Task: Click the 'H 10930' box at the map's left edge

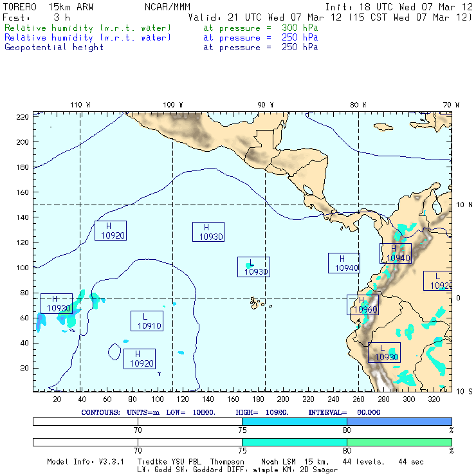Action: (x=57, y=304)
